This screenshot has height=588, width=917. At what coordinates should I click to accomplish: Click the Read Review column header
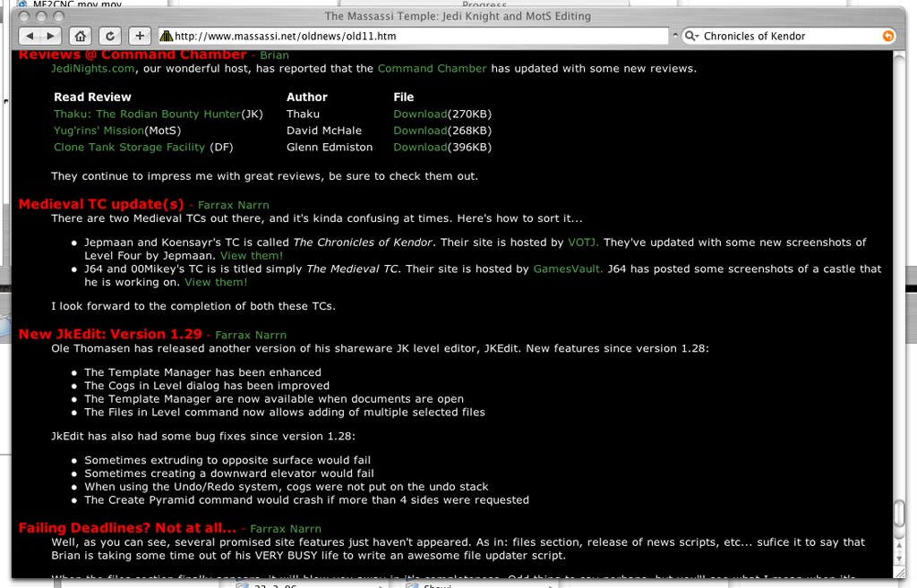coord(92,97)
